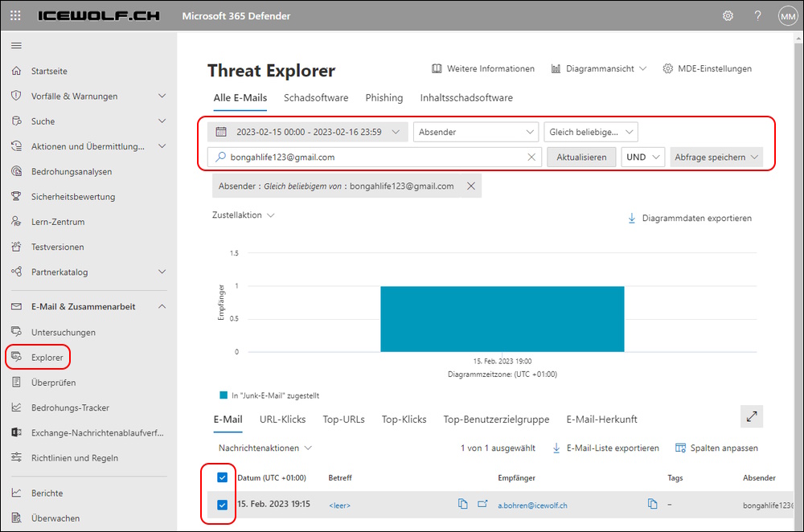Copy recipient address icon
The width and height of the screenshot is (804, 532).
pyautogui.click(x=652, y=504)
